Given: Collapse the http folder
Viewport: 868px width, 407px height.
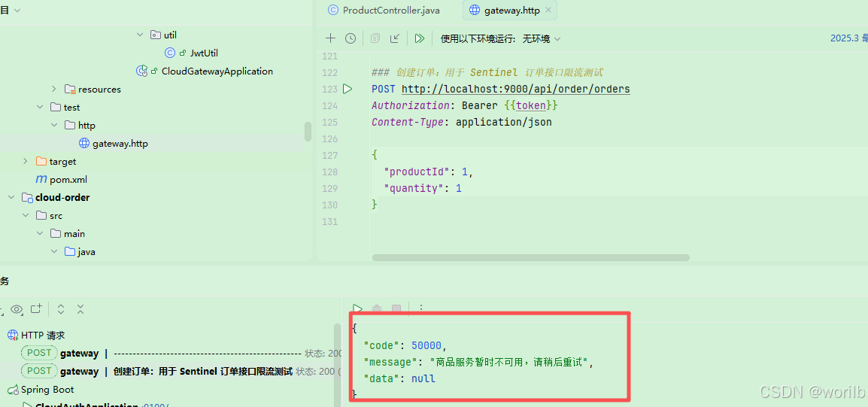Looking at the screenshot, I should point(54,125).
